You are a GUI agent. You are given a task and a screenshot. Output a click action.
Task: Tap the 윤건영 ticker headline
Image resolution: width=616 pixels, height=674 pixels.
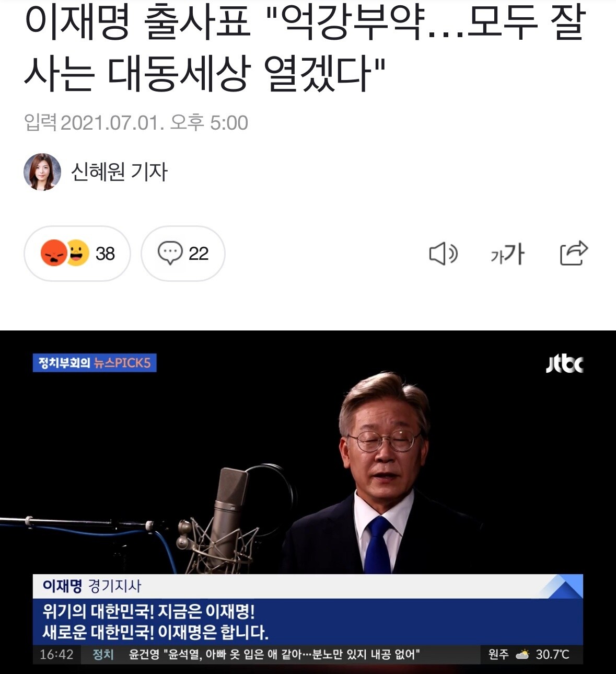pos(274,655)
